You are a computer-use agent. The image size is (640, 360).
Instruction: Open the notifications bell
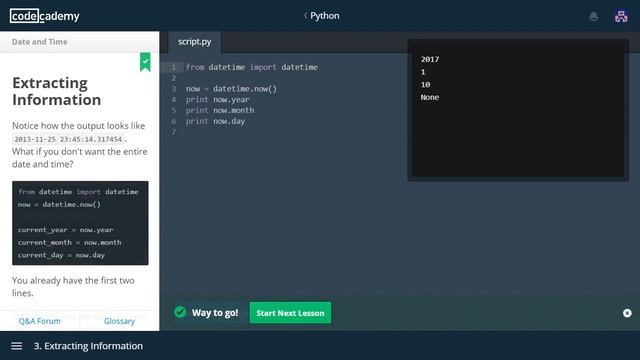(x=593, y=16)
